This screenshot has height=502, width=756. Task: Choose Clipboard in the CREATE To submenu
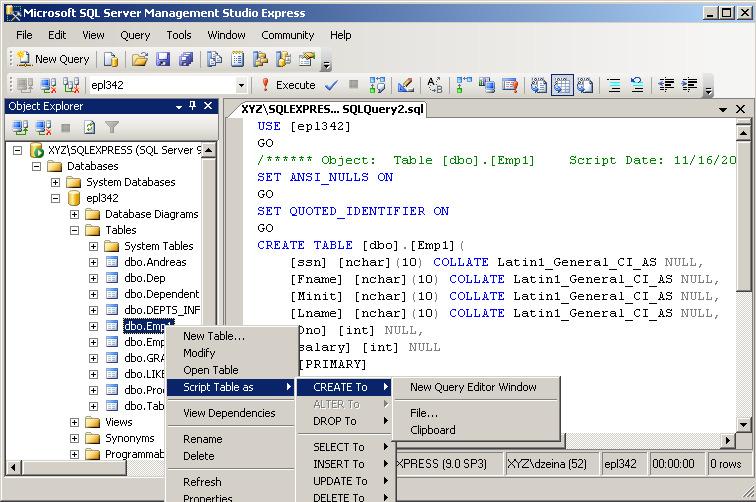[x=476, y=430]
